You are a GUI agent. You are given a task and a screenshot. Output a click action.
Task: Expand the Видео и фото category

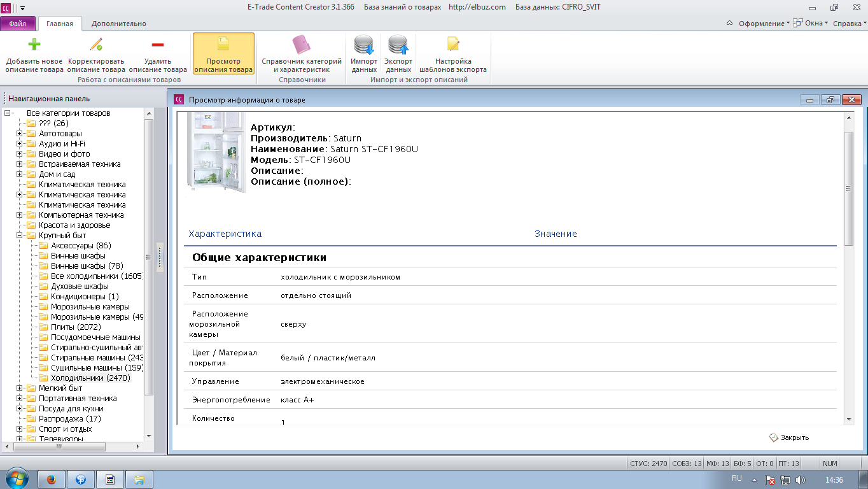19,154
